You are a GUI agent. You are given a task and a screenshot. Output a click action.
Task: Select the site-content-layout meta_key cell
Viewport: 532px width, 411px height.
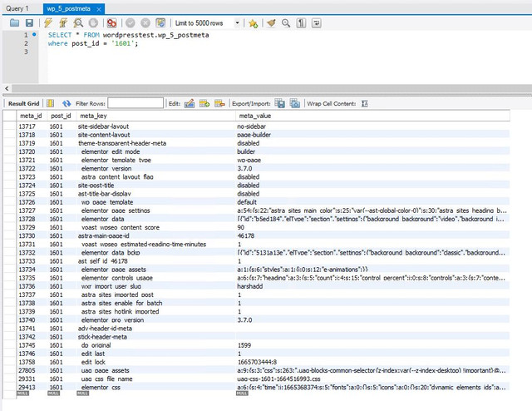pos(155,135)
